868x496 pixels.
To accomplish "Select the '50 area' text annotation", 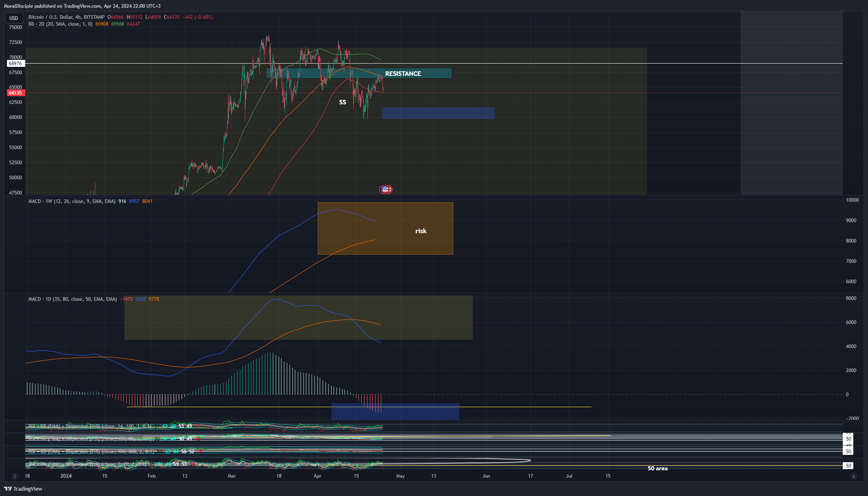I will (x=657, y=469).
